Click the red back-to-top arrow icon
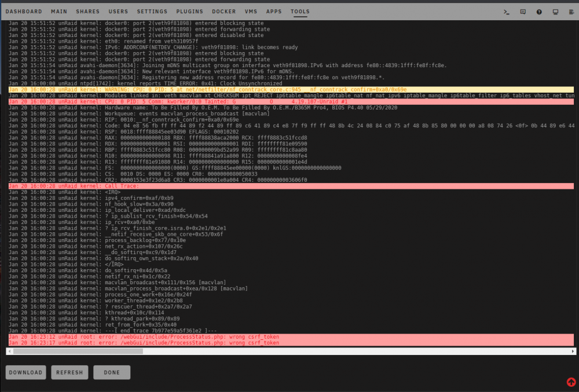Screen dimensions: 579x392 click(x=571, y=382)
